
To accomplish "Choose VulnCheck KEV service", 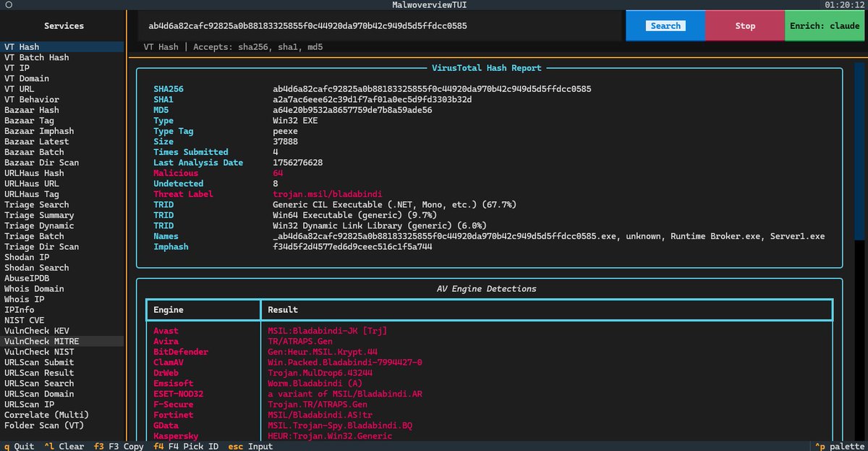I will (63, 330).
